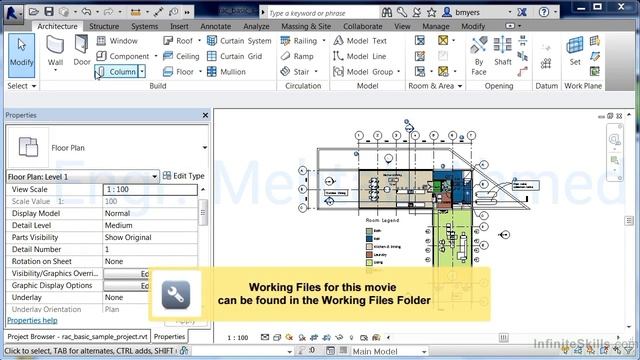Screen dimensions: 640x360
Task: Click the Set work plane tool
Action: click(x=575, y=51)
